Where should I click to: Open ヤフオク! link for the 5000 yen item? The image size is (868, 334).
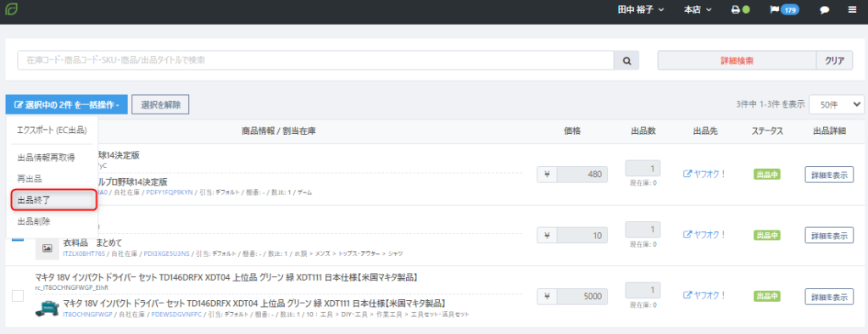click(704, 295)
